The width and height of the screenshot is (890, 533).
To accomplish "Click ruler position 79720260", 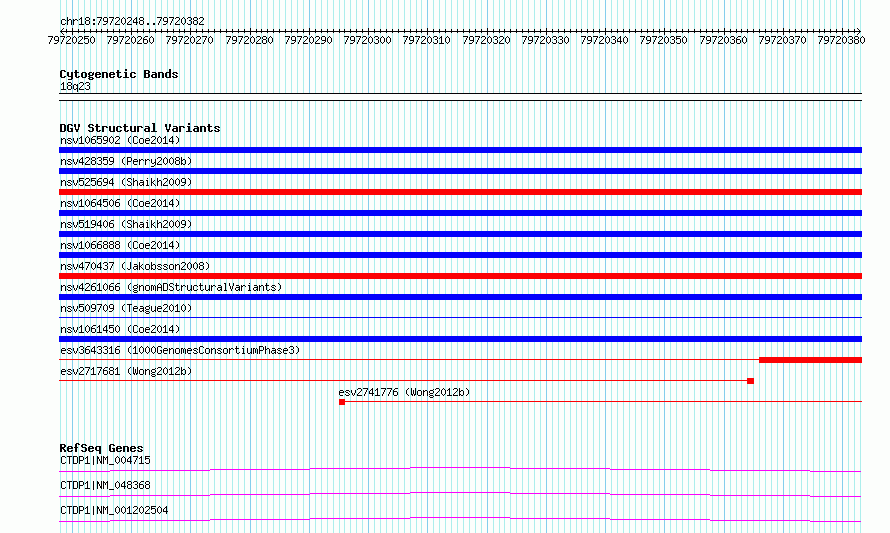I will tap(131, 40).
